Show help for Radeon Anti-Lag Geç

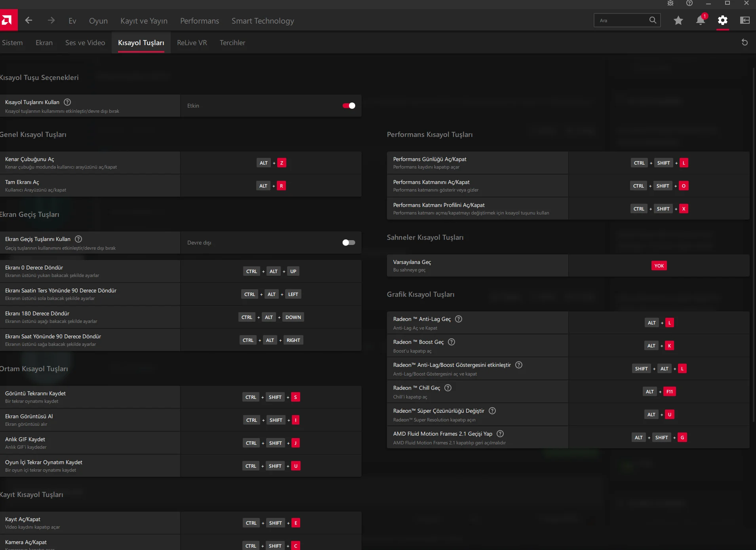[459, 319]
